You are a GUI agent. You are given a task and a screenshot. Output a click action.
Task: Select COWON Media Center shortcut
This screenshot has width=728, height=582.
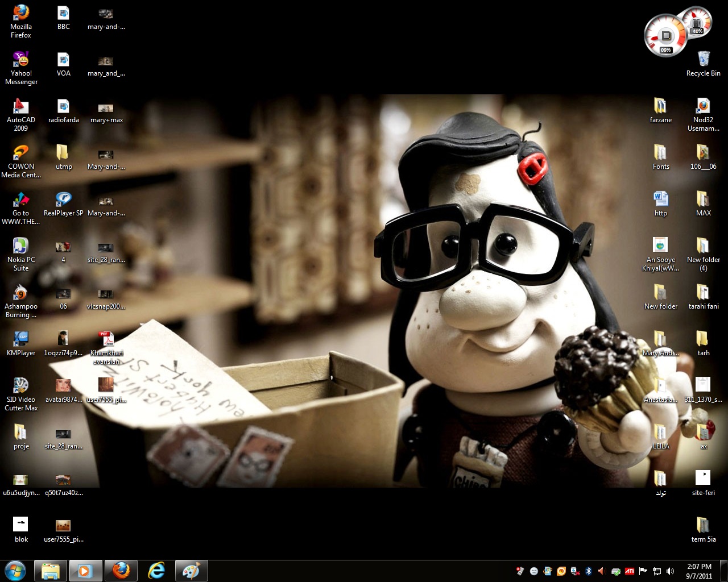21,153
